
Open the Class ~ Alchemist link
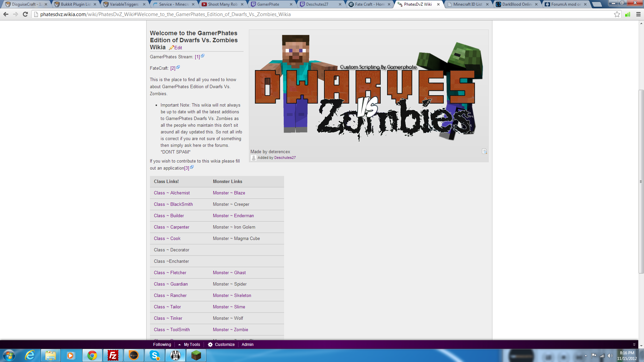(172, 193)
